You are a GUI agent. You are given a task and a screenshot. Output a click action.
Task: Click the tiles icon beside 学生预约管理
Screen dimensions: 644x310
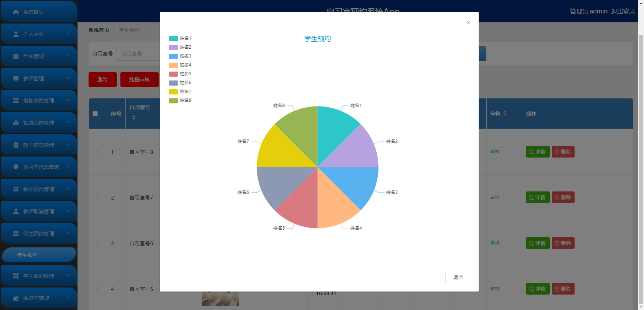click(16, 233)
